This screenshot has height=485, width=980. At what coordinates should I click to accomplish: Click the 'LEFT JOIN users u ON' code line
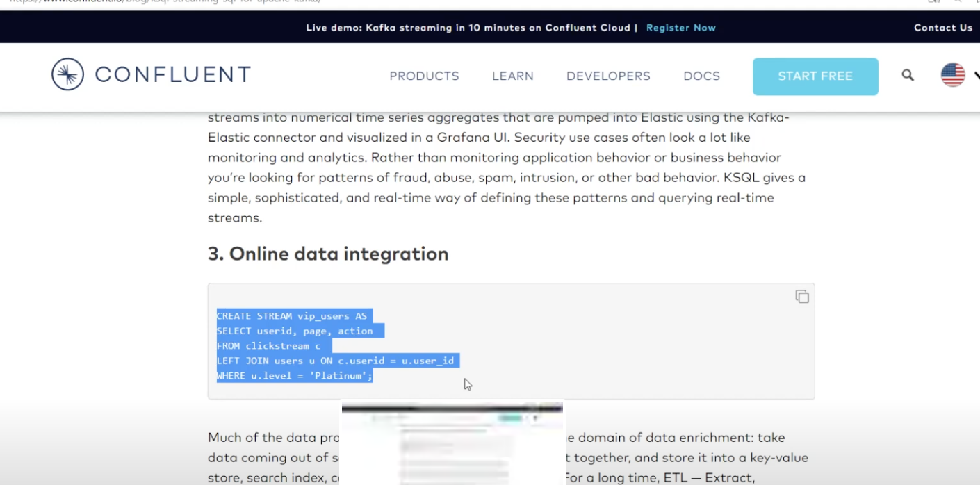tap(335, 361)
